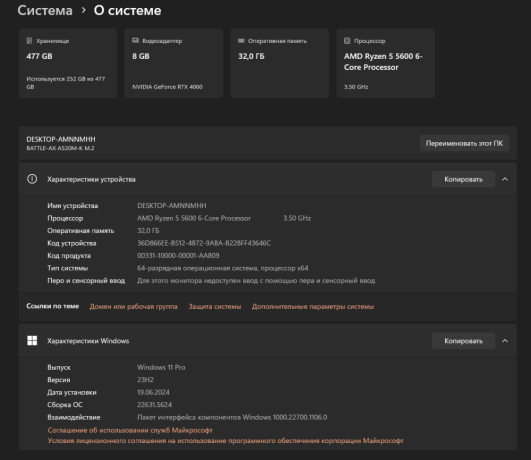Collapse the Характеристики Windows section chevron
The image size is (531, 460).
(505, 341)
